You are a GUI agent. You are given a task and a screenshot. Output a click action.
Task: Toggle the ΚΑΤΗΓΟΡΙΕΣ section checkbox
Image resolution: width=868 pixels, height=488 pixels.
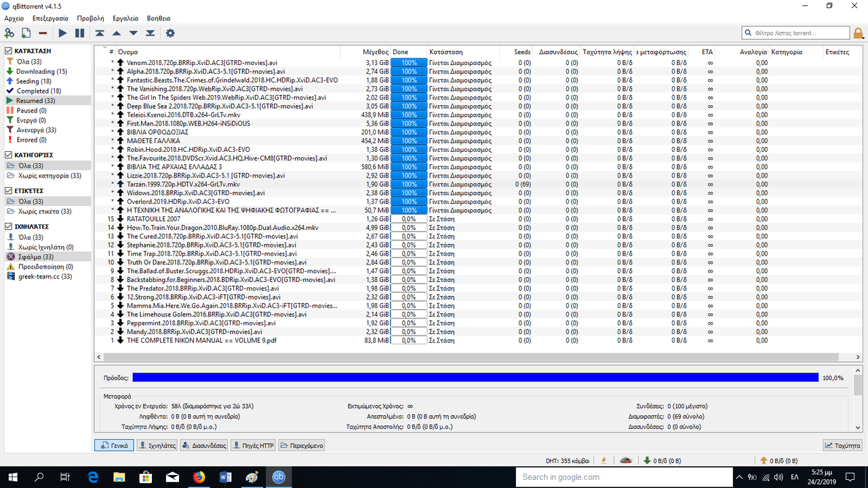click(9, 155)
